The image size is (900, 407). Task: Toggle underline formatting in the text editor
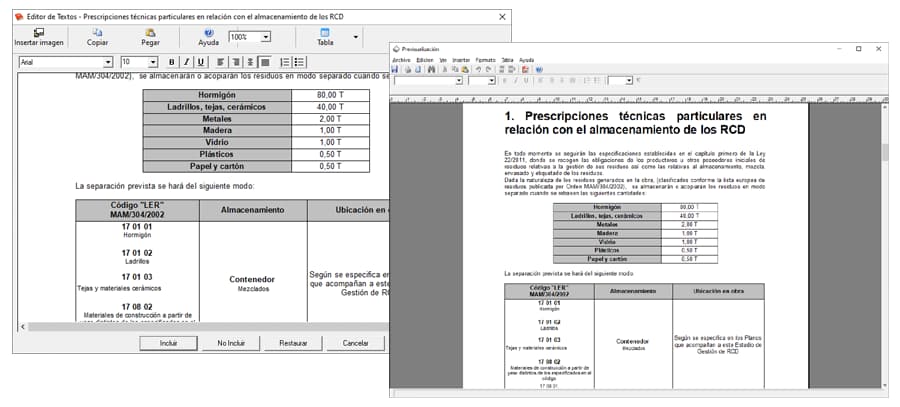tap(201, 62)
